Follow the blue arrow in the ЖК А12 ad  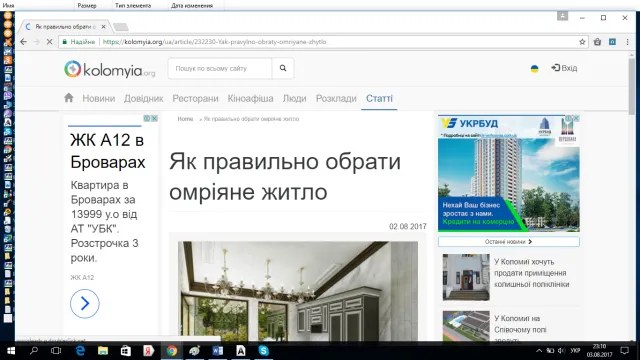click(x=84, y=304)
